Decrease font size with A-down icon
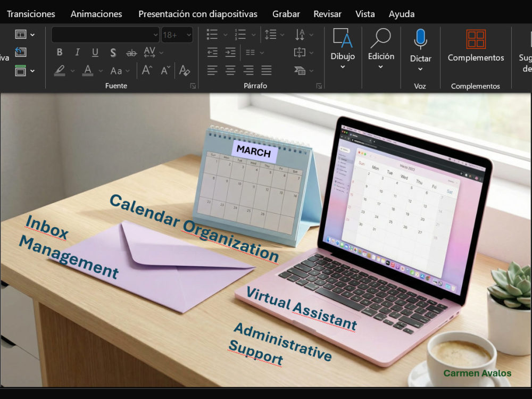This screenshot has height=399, width=532. pyautogui.click(x=165, y=70)
